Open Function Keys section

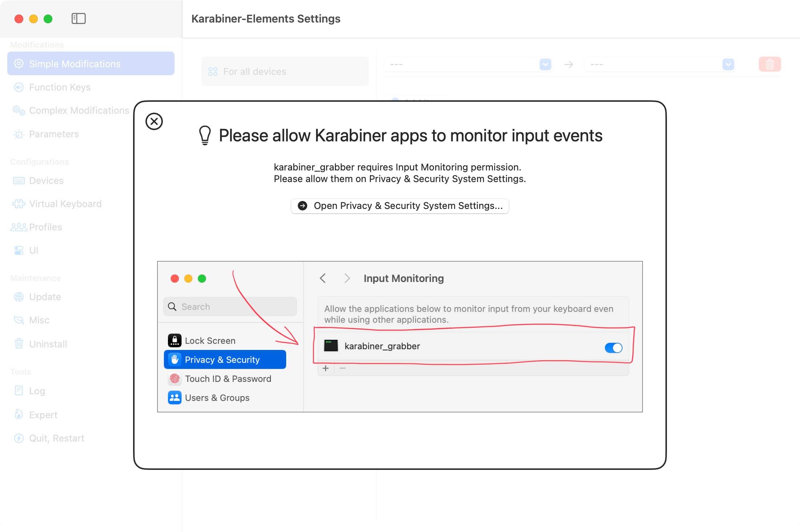tap(60, 87)
